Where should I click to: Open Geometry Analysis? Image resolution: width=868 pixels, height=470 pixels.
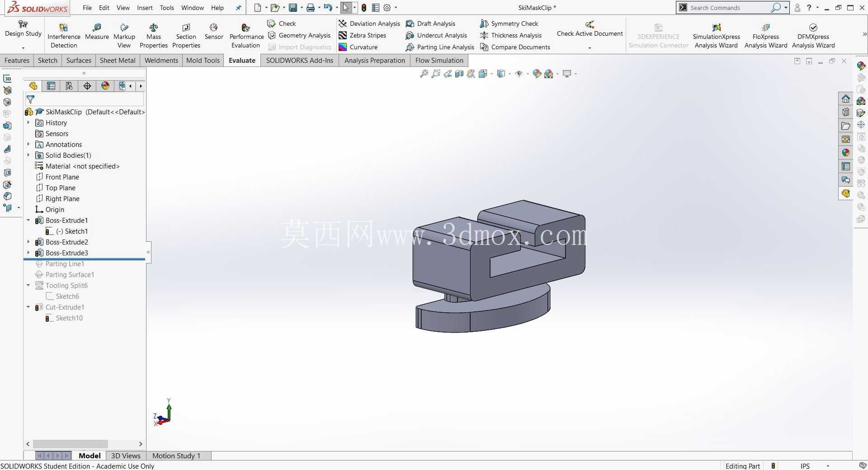(x=299, y=35)
